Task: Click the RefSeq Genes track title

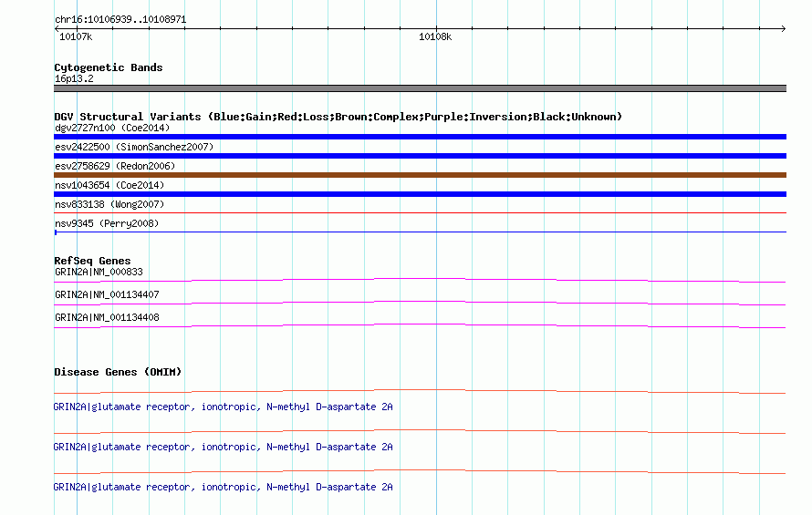Action: pos(92,261)
